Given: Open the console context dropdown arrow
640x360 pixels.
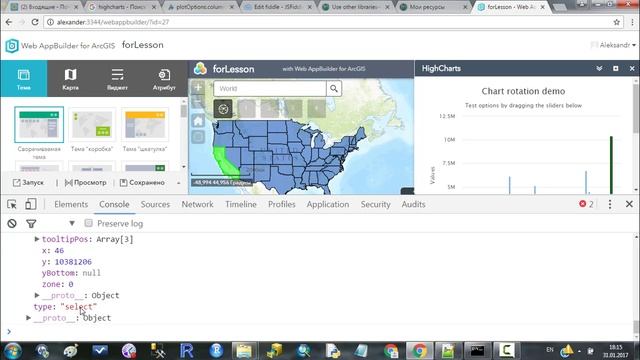Looking at the screenshot, I should pyautogui.click(x=72, y=223).
